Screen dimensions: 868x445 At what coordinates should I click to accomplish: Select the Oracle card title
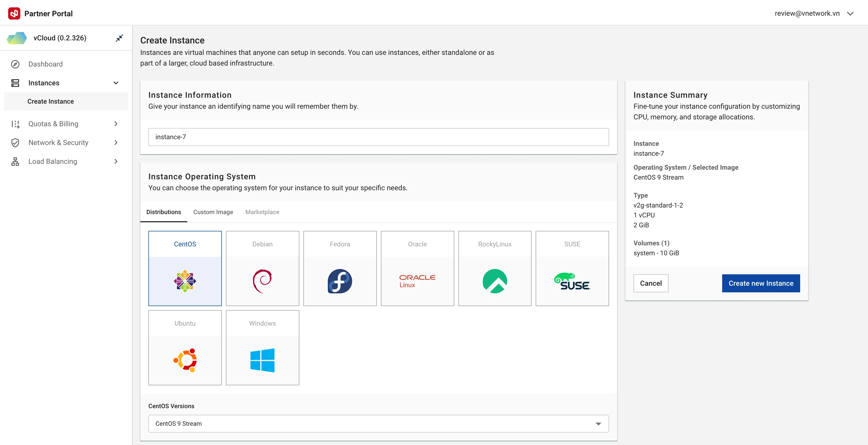coord(417,244)
